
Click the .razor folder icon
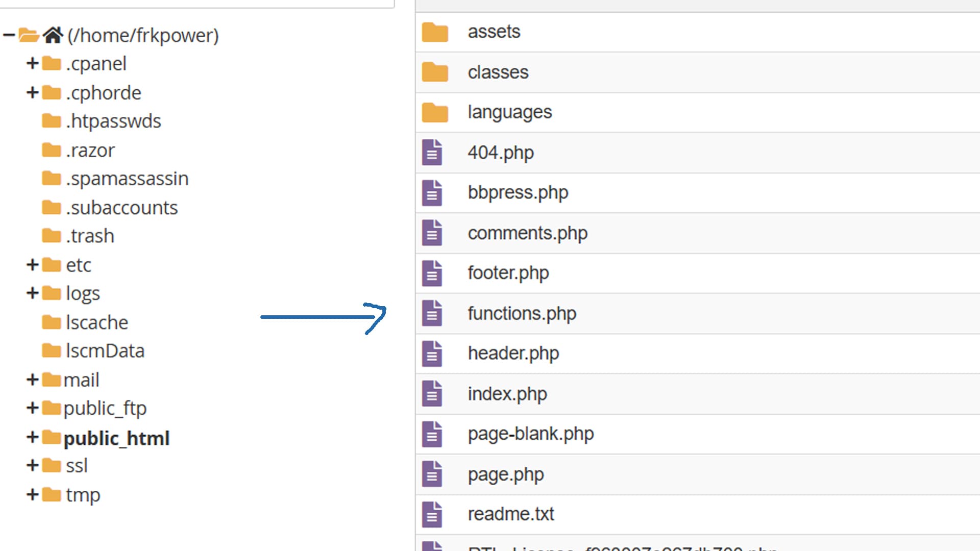click(52, 150)
